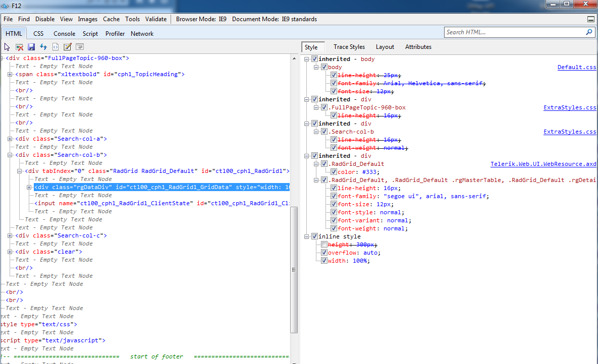Click the Clear browser cache icon
The height and width of the screenshot is (364, 598).
coord(19,47)
